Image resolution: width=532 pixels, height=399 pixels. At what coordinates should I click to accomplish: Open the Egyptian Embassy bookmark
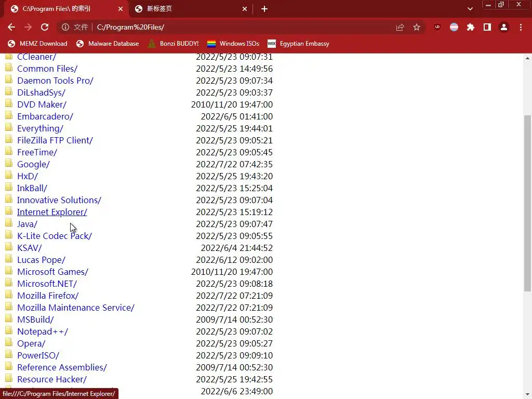click(x=299, y=44)
